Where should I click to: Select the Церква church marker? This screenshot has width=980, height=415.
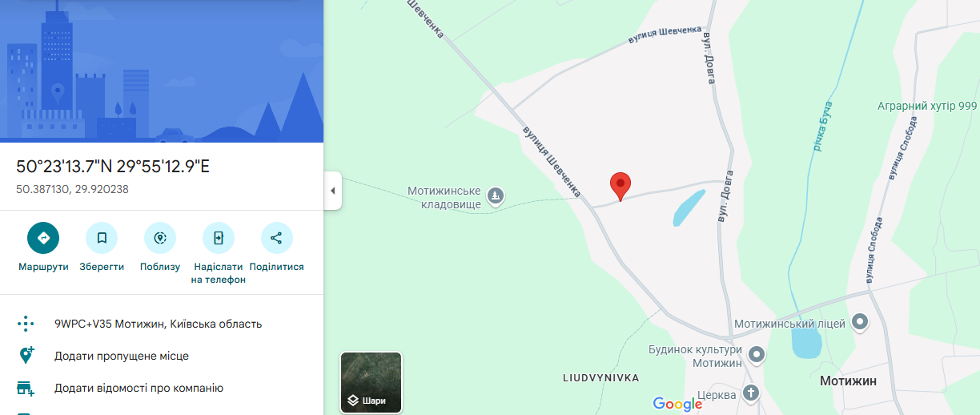[750, 393]
